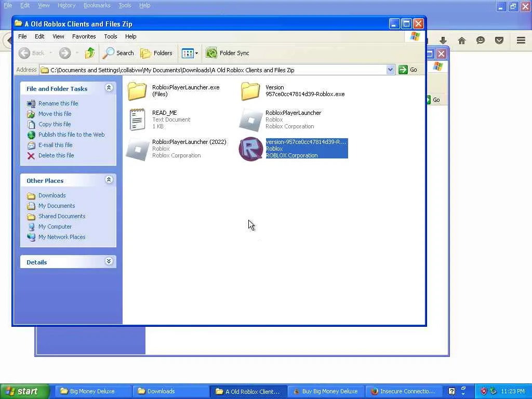Click the help question mark tray icon
The height and width of the screenshot is (399, 532).
coord(452,391)
